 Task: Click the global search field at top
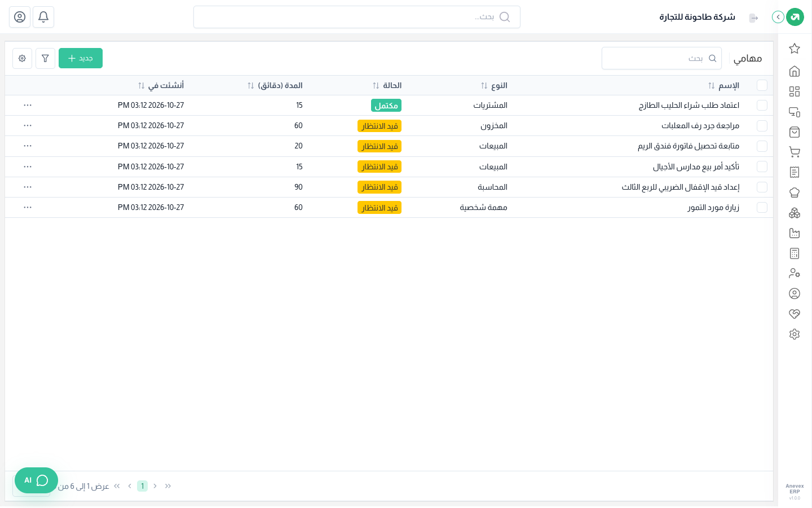(357, 17)
